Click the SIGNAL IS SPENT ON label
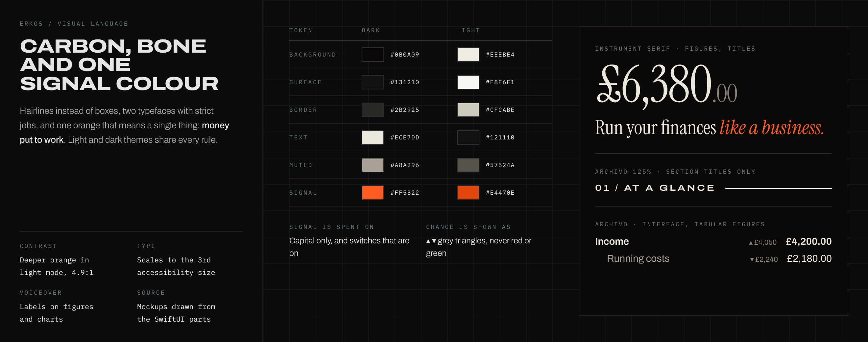868x342 pixels. click(x=331, y=227)
